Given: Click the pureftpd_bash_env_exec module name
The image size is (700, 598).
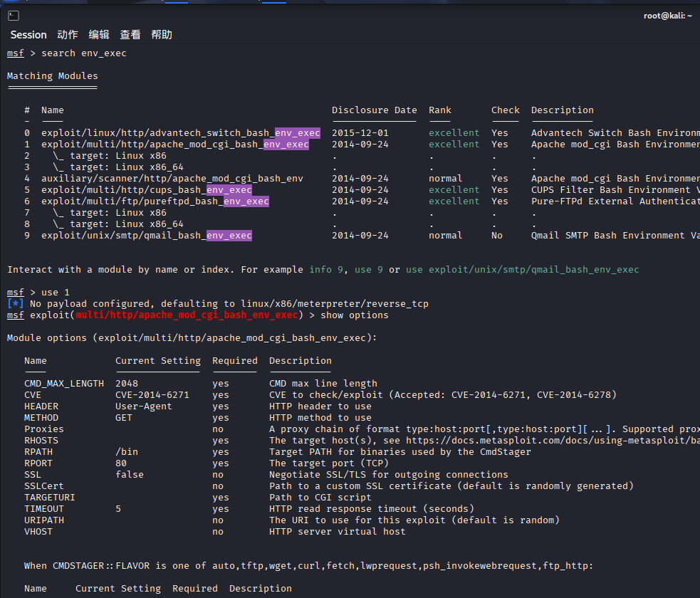Looking at the screenshot, I should 155,201.
